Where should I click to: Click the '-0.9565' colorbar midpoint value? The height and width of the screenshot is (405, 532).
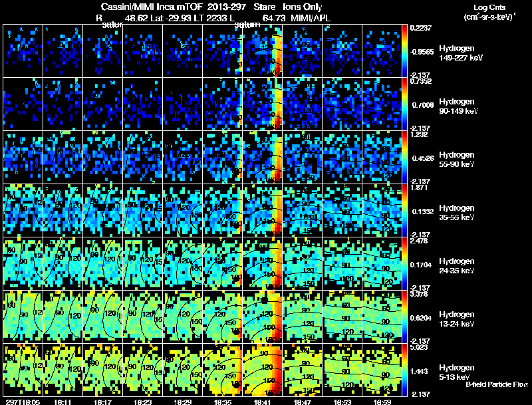point(422,52)
